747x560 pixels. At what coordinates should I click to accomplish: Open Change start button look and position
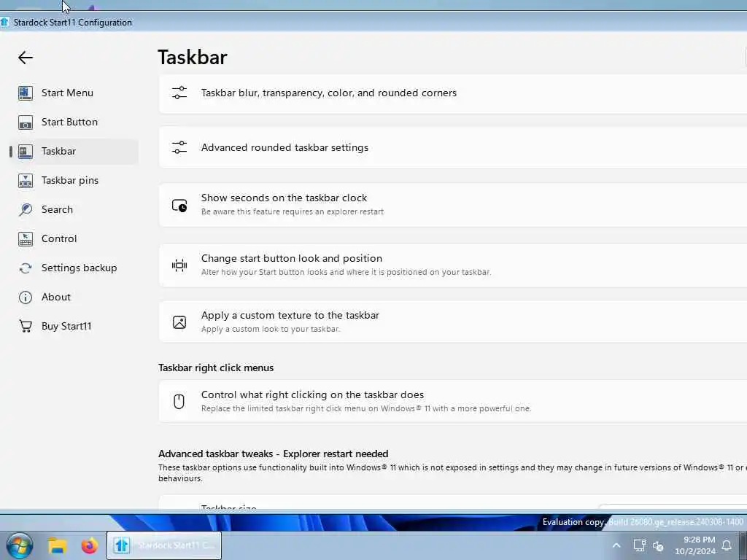[452, 265]
